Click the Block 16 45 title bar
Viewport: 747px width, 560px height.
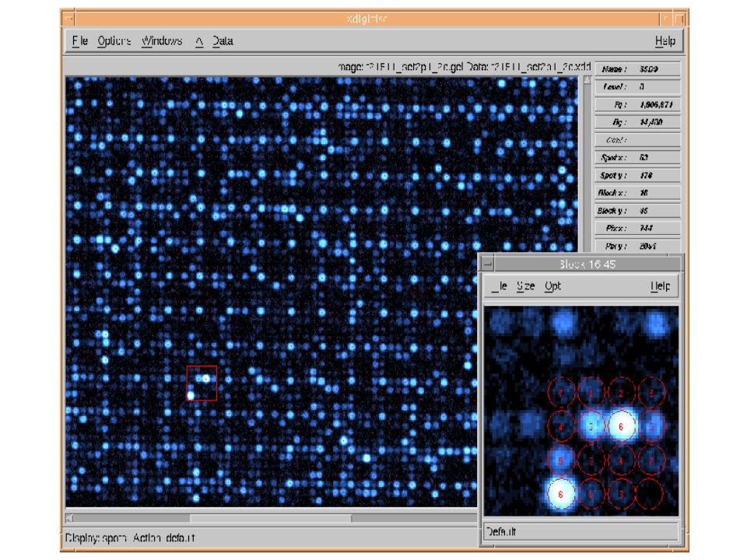pos(587,264)
